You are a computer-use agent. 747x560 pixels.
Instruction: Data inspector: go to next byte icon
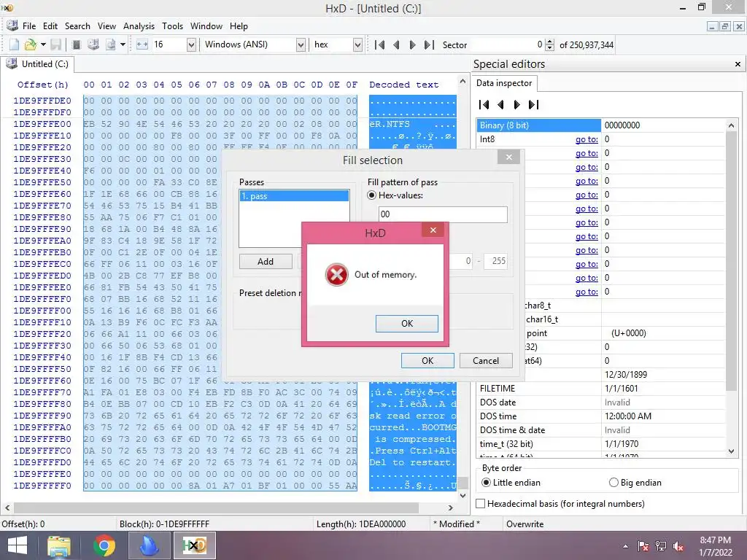(517, 105)
